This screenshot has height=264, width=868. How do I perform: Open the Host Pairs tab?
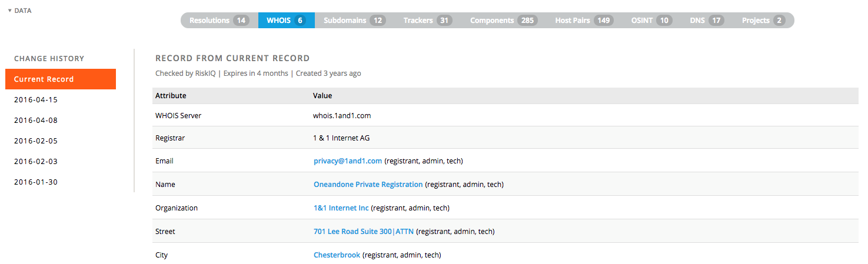pyautogui.click(x=584, y=21)
